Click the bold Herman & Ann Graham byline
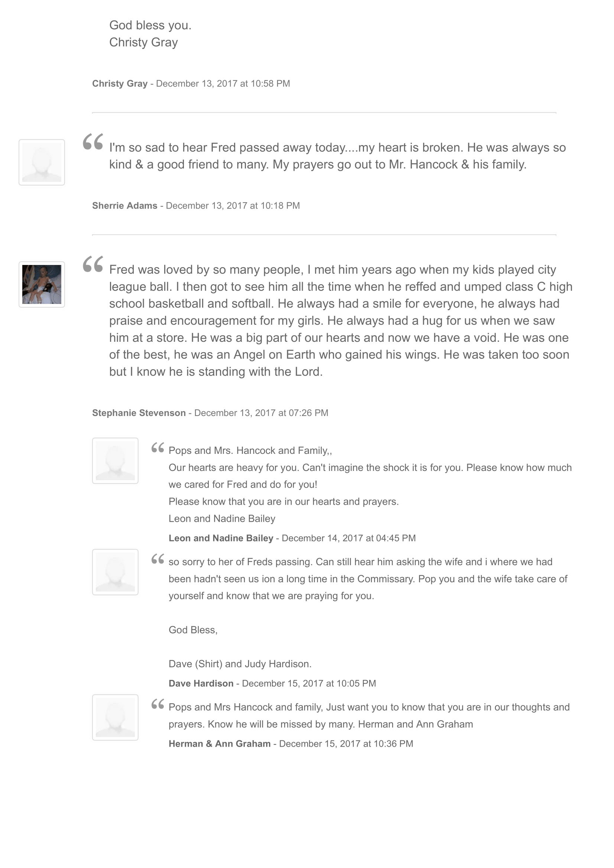 click(x=220, y=744)
